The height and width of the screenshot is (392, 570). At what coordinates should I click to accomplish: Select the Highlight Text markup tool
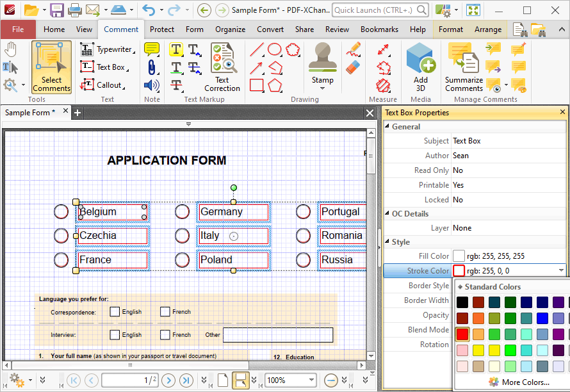pos(176,49)
